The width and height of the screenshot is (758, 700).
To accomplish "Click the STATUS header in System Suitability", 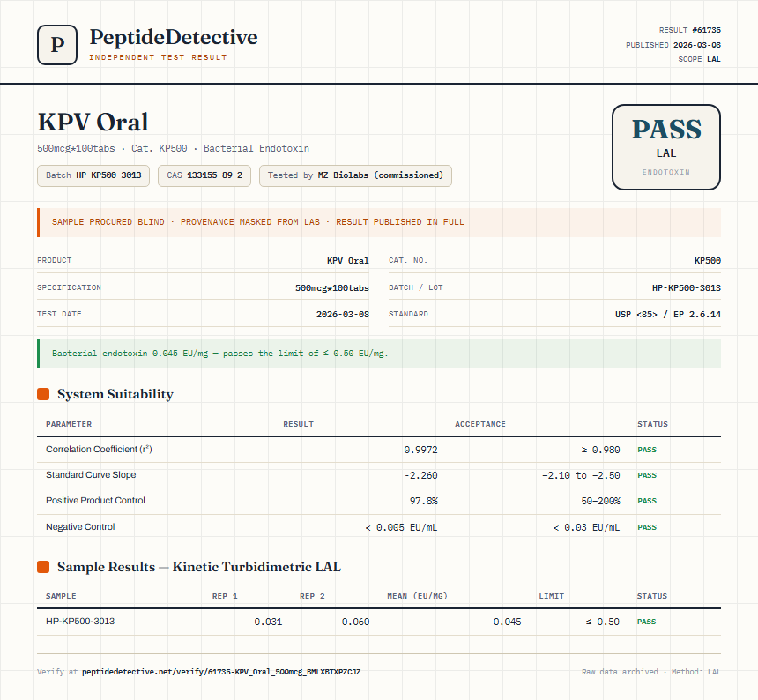I will [x=652, y=424].
